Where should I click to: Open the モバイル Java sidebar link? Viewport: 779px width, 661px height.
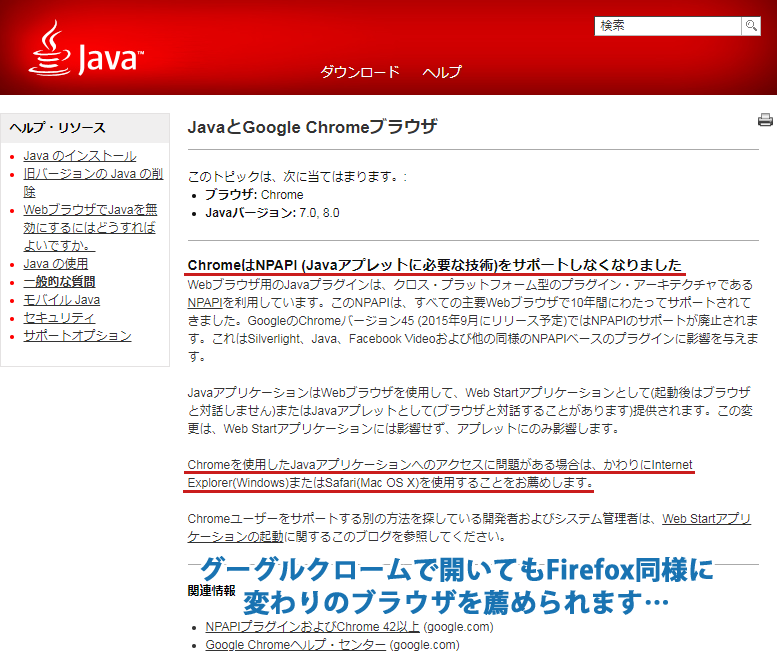62,300
